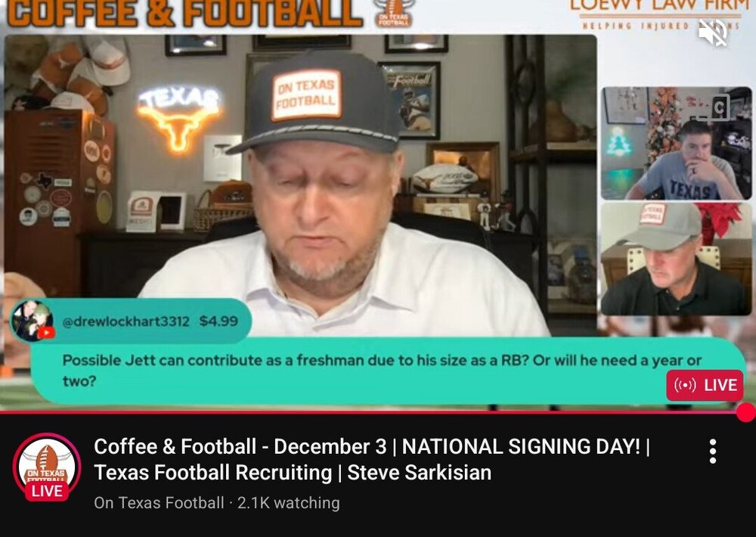Click the drewlockhart3312 profile picture
Image resolution: width=756 pixels, height=537 pixels.
(33, 321)
